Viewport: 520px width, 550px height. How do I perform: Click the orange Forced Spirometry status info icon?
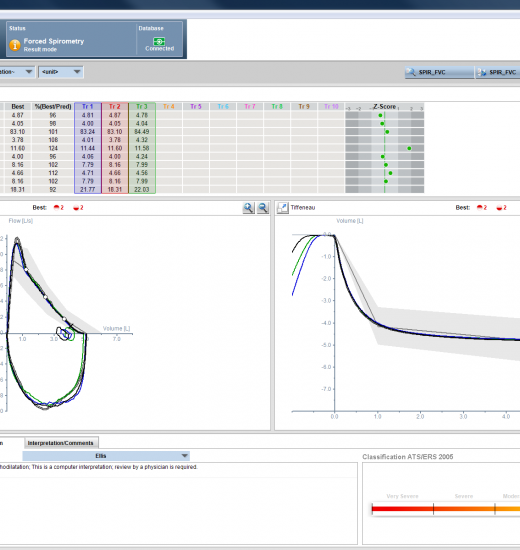pos(15,45)
